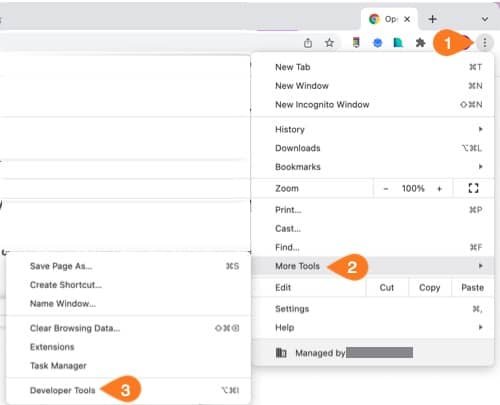The width and height of the screenshot is (500, 405).
Task: Expand the More Tools submenu
Action: click(x=373, y=266)
